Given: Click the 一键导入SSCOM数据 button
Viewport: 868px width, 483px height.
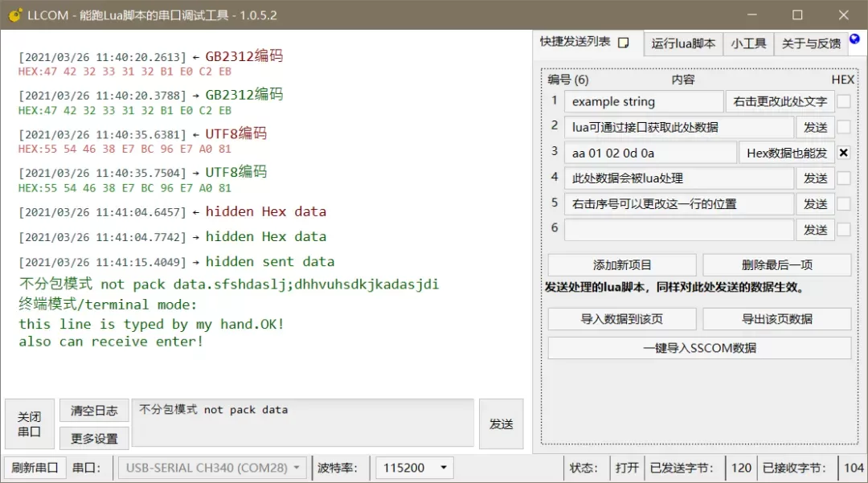Looking at the screenshot, I should tap(700, 348).
